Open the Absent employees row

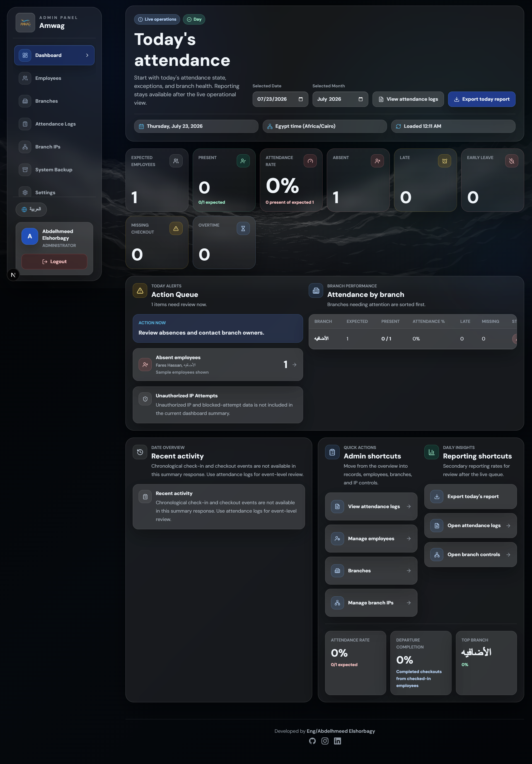pos(218,365)
